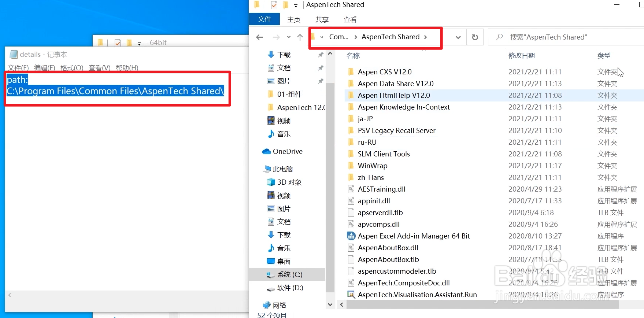
Task: Select AspenAboutBox.dll file
Action: coord(388,248)
